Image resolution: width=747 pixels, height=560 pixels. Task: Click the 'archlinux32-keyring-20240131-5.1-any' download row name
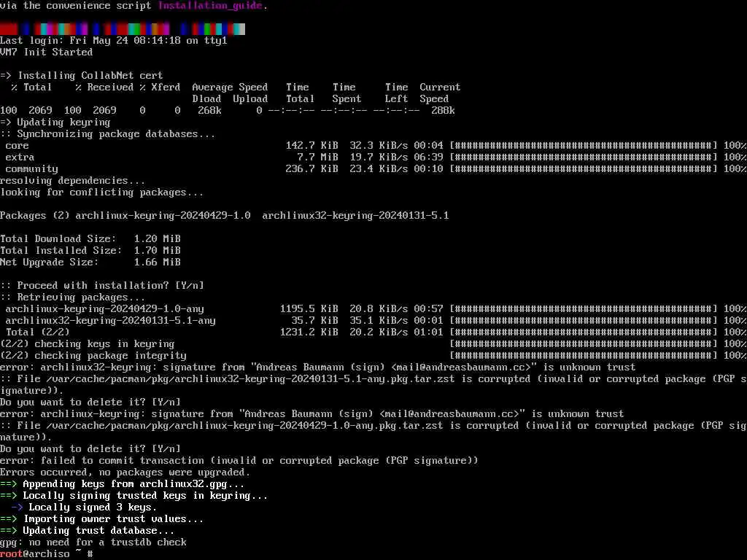click(111, 321)
